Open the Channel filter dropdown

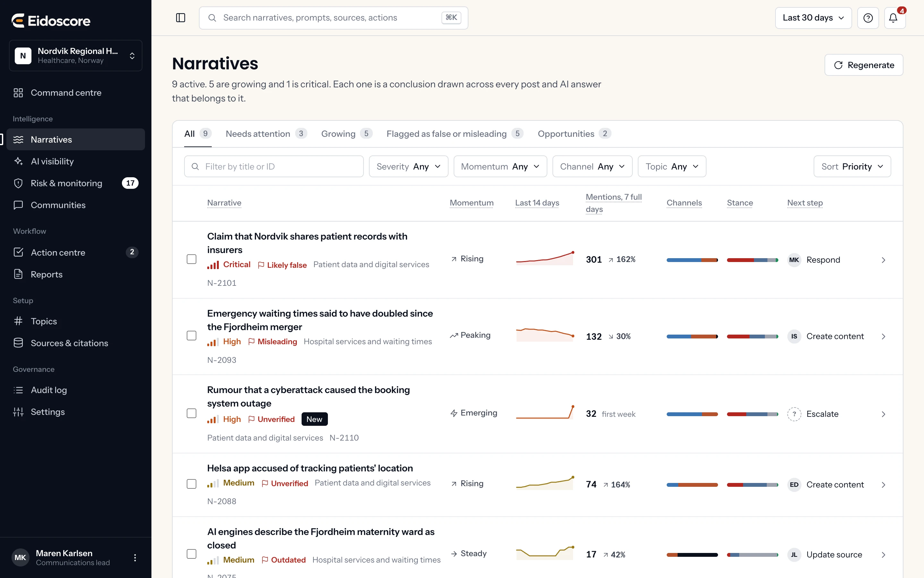592,166
